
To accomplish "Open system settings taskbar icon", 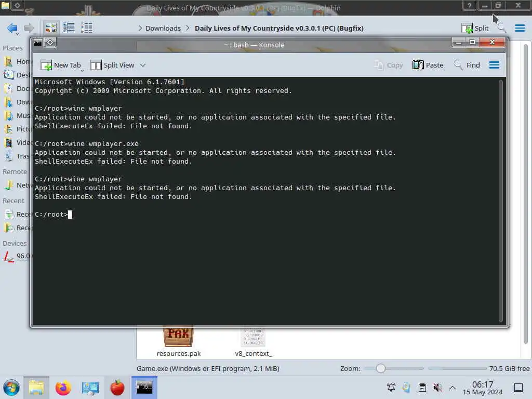I will (x=90, y=388).
